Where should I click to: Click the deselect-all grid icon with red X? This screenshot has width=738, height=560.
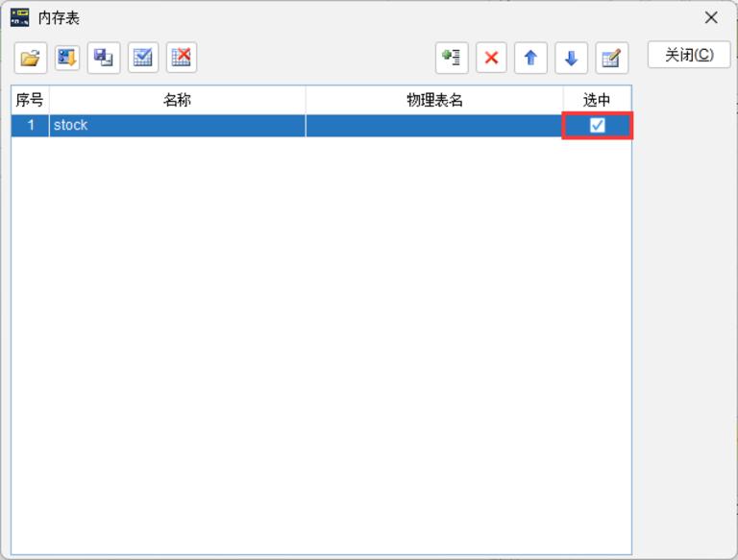click(182, 58)
